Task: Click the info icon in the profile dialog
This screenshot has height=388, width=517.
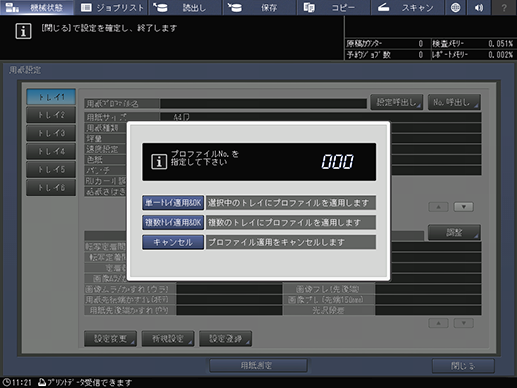Action: pyautogui.click(x=159, y=162)
